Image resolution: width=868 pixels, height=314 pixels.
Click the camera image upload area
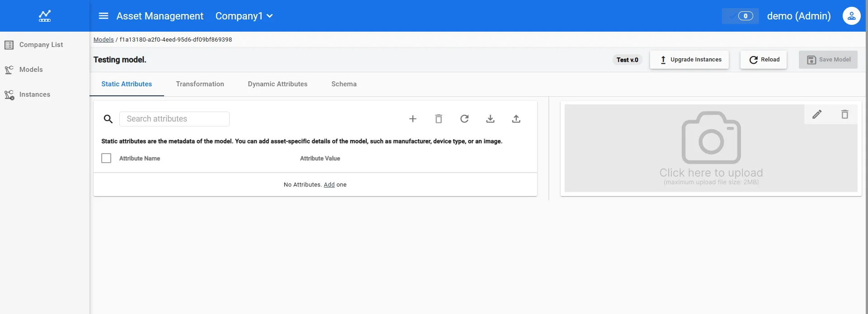[711, 148]
